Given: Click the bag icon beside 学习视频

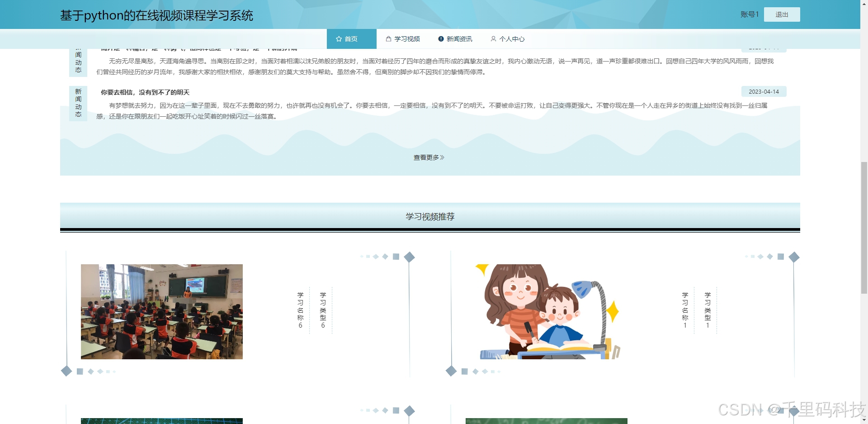Looking at the screenshot, I should click(x=388, y=39).
